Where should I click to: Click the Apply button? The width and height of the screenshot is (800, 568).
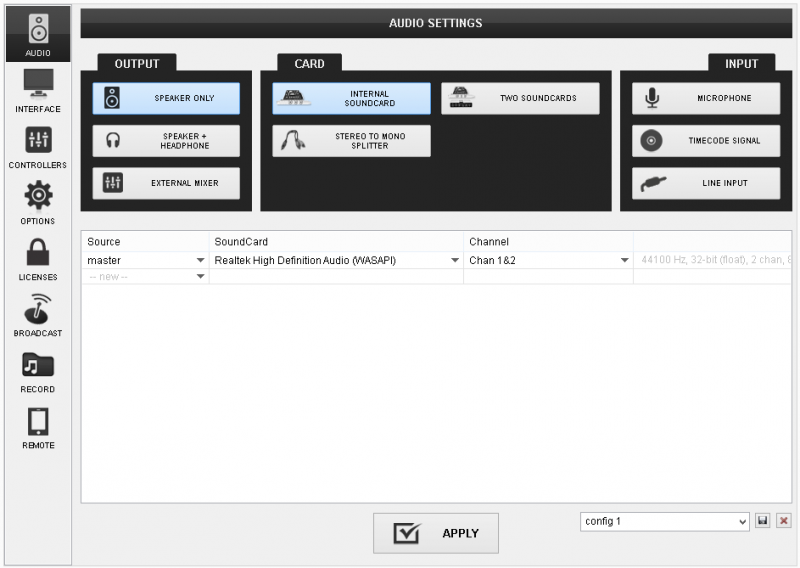tap(436, 533)
